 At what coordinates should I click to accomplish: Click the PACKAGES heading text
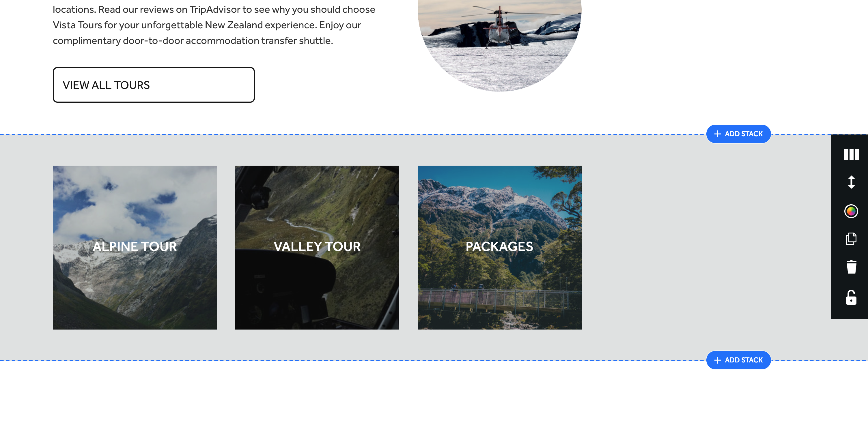(x=499, y=246)
